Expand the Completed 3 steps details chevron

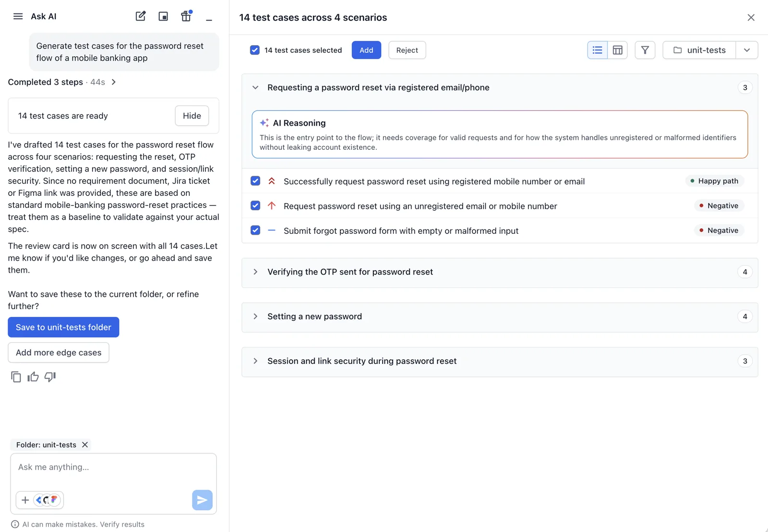[114, 82]
